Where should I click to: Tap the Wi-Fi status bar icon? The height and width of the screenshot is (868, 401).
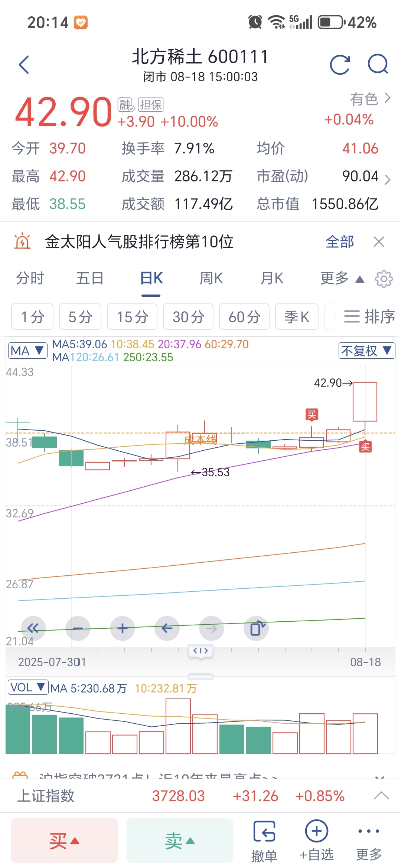click(277, 22)
